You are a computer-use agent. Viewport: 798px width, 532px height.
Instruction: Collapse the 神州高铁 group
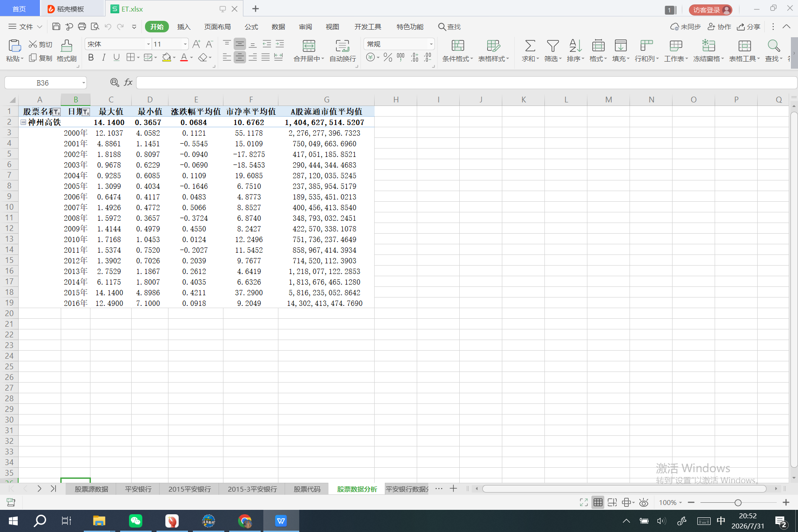click(23, 122)
